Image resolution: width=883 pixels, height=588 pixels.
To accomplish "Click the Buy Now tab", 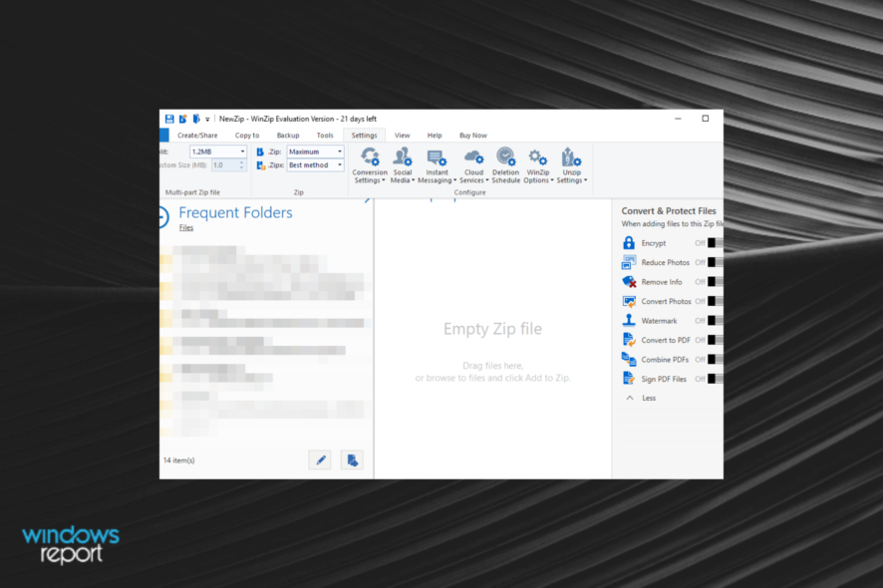I will (x=473, y=136).
